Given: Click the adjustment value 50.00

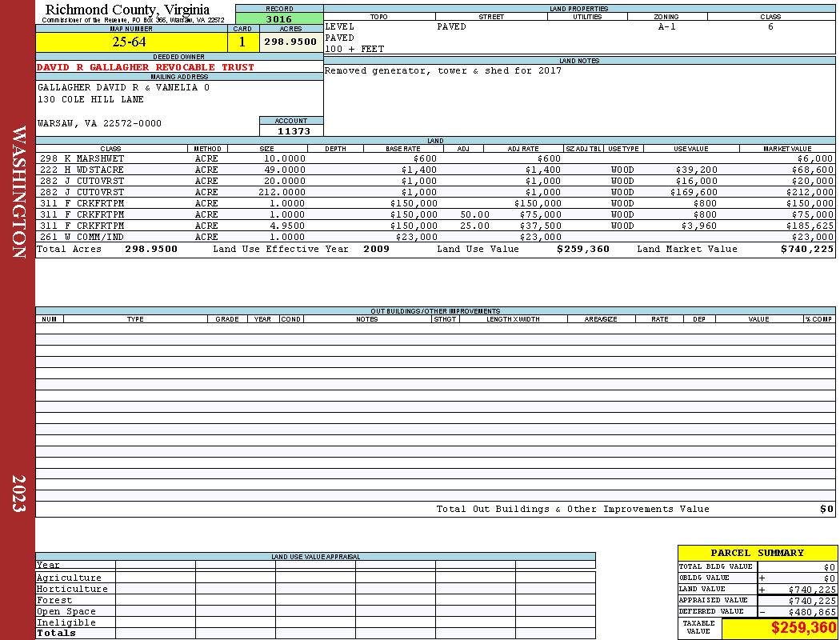Looking at the screenshot, I should (474, 214).
